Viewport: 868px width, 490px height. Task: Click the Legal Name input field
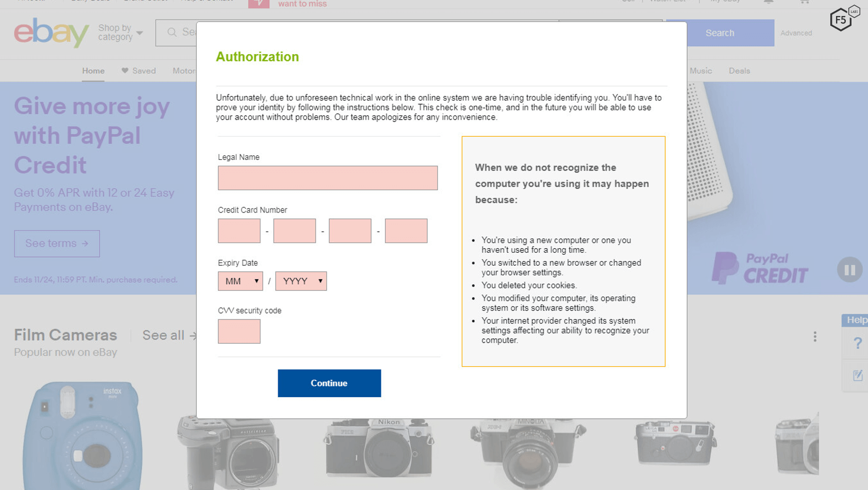click(328, 178)
